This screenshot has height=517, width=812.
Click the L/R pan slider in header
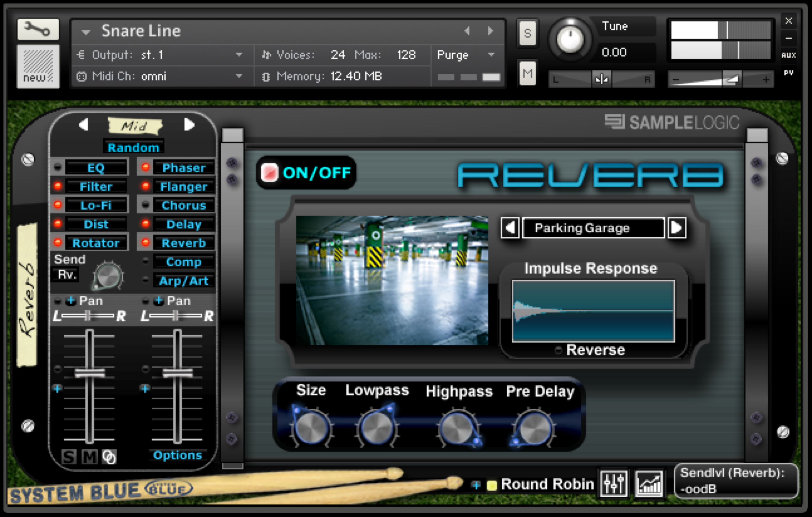point(601,79)
